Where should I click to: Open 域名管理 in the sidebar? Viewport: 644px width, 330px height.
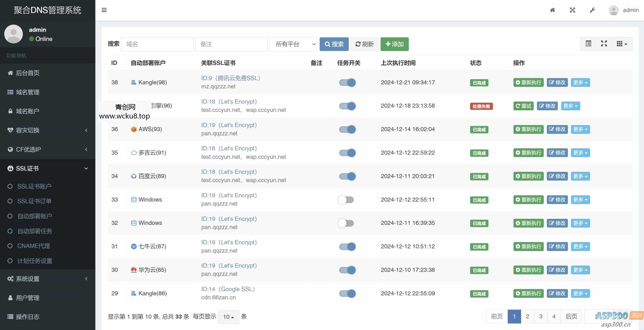point(28,92)
